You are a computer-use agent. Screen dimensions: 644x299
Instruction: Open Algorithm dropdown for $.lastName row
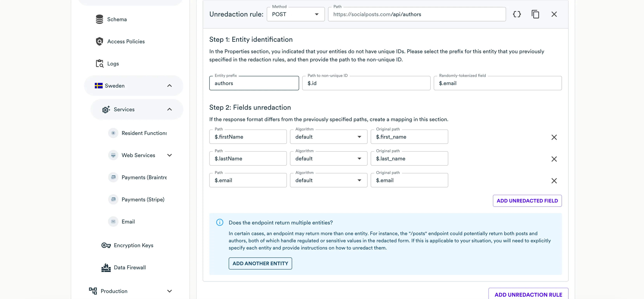pos(329,159)
